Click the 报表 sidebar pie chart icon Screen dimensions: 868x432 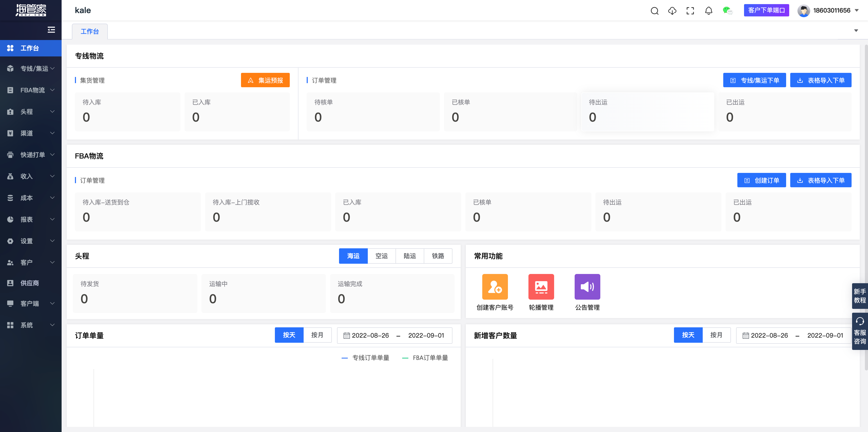pyautogui.click(x=11, y=220)
